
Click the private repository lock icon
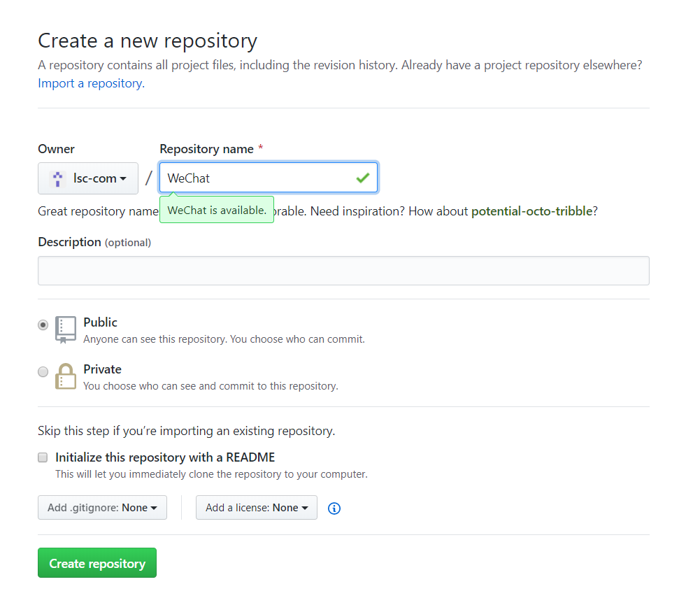coord(65,376)
